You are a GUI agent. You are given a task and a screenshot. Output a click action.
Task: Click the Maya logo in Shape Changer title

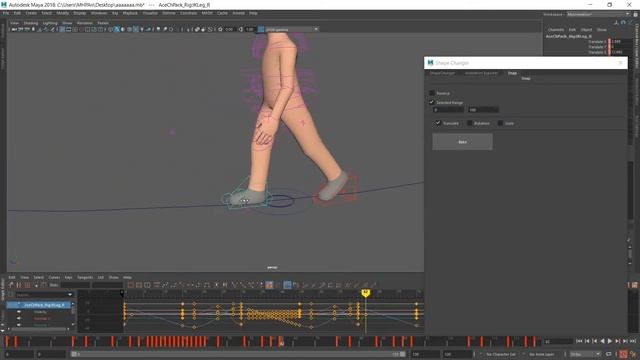(430, 63)
